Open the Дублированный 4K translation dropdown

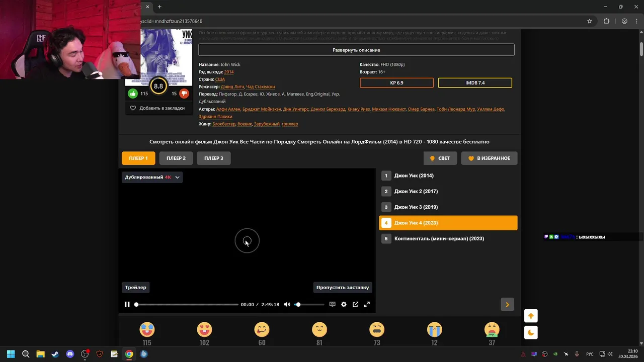[x=152, y=177]
